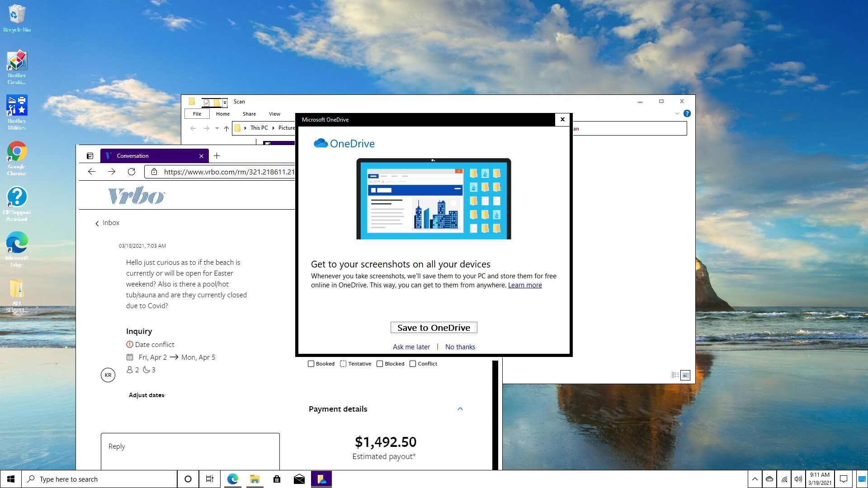Click Adjust dates link
The height and width of the screenshot is (488, 868).
point(146,395)
